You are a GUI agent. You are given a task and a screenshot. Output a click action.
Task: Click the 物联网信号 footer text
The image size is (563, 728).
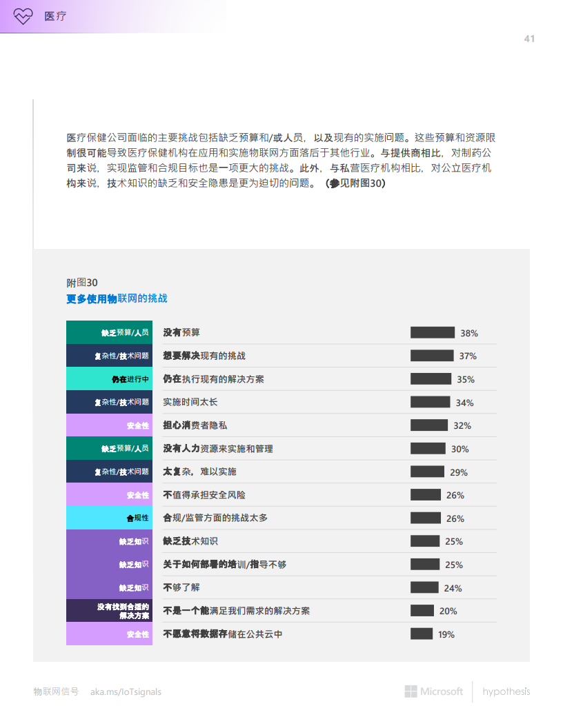(x=56, y=691)
